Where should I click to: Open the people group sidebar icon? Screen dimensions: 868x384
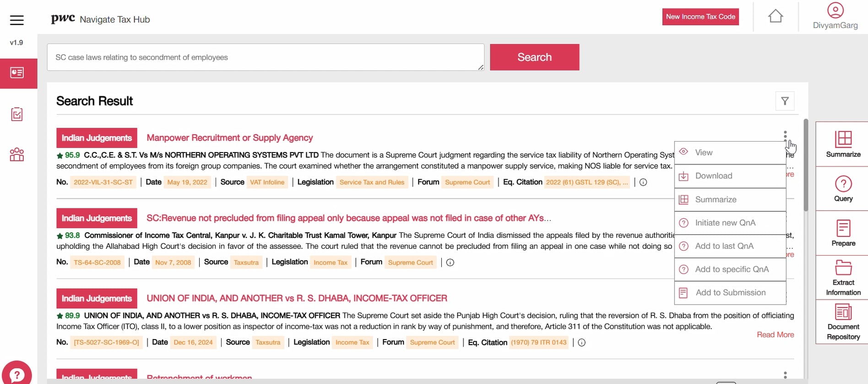[x=17, y=154]
